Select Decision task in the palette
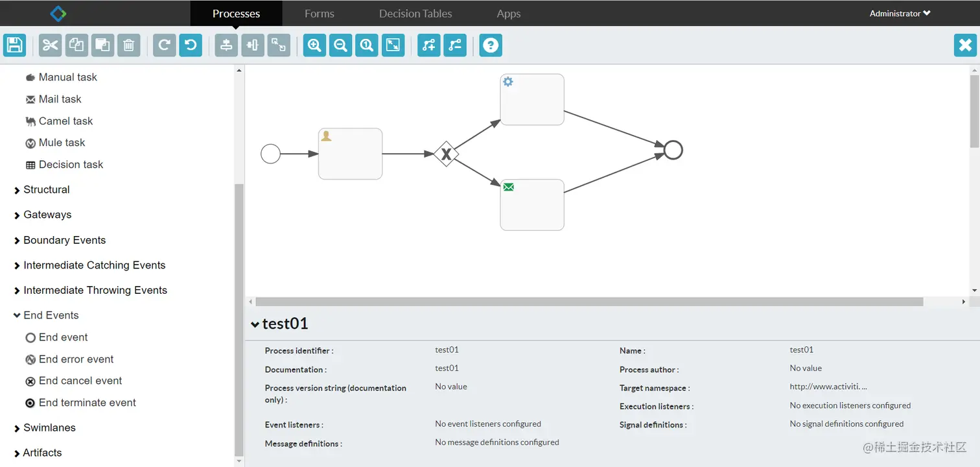The image size is (980, 467). pos(64,165)
